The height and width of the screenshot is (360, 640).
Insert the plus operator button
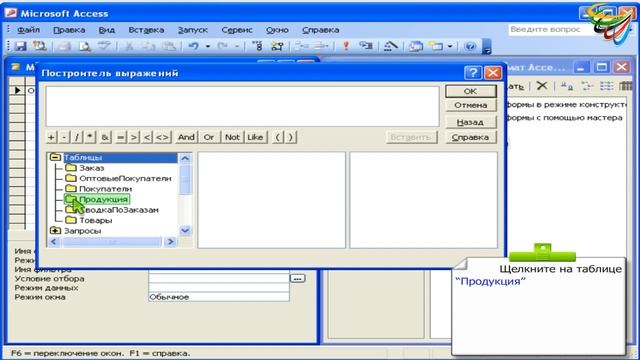coord(51,137)
